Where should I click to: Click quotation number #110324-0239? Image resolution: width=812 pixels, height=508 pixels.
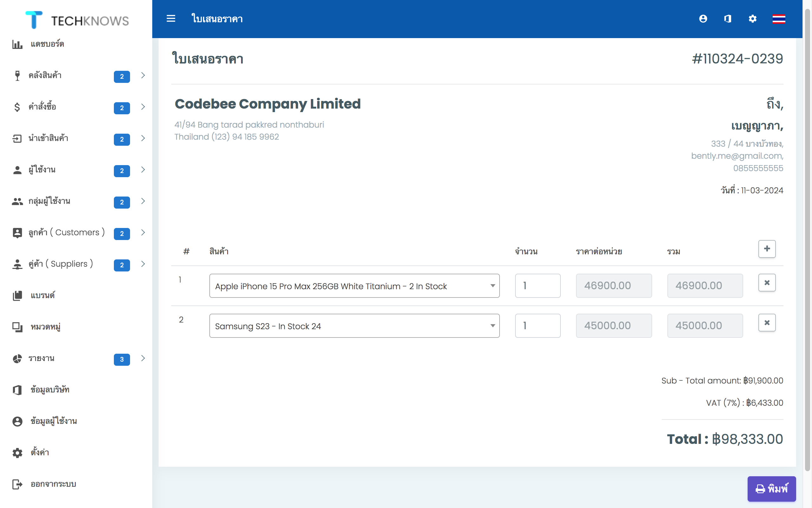pos(737,59)
